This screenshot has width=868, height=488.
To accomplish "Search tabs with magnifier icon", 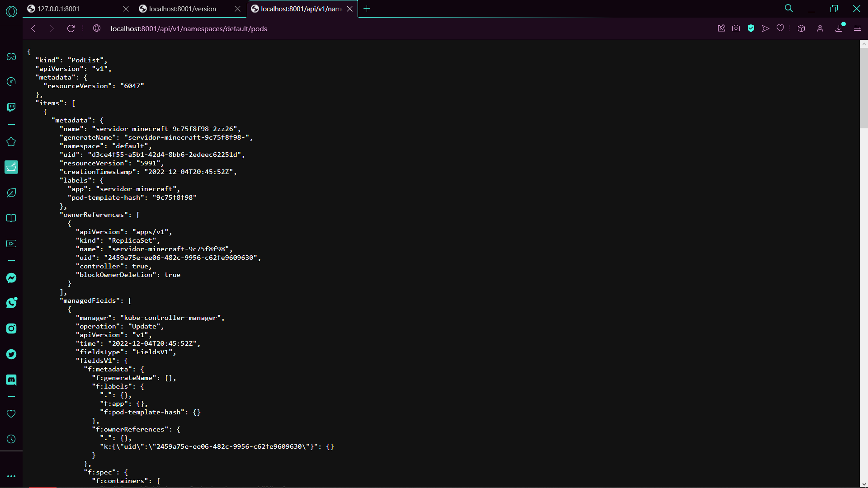I will coord(789,9).
